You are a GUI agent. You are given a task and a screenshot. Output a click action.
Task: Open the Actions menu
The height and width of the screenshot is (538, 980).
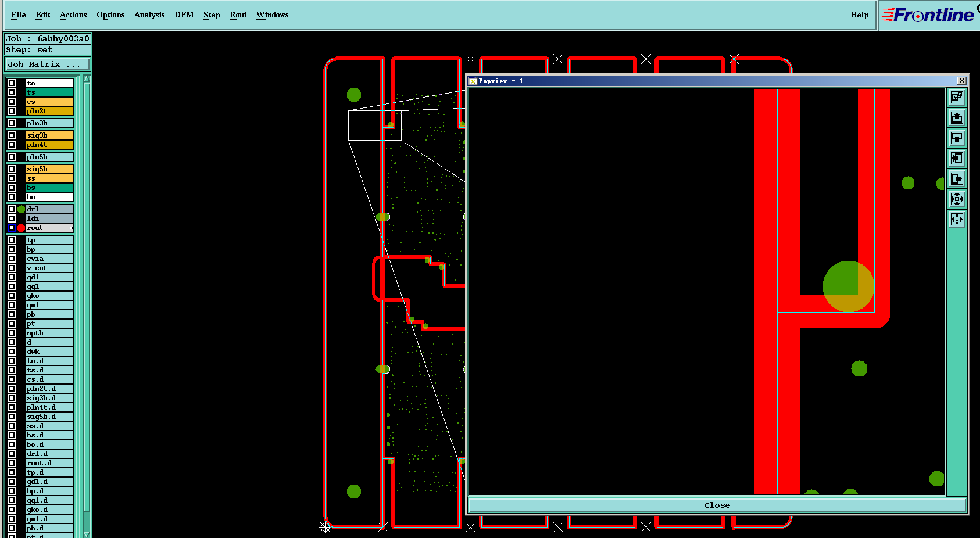click(x=73, y=15)
